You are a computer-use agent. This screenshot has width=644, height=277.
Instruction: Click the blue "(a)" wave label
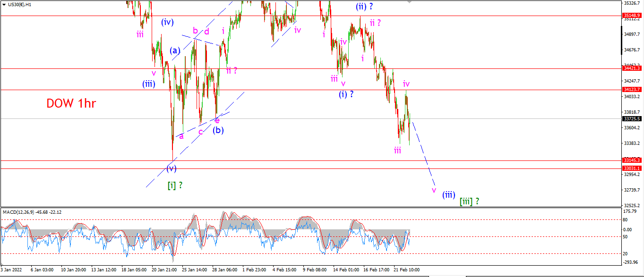[x=175, y=50]
